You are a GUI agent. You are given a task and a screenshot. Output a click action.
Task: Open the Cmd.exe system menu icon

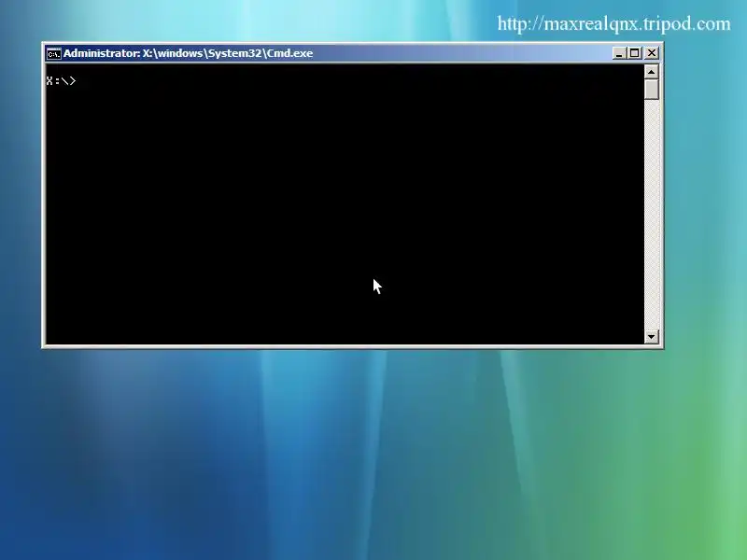point(53,53)
